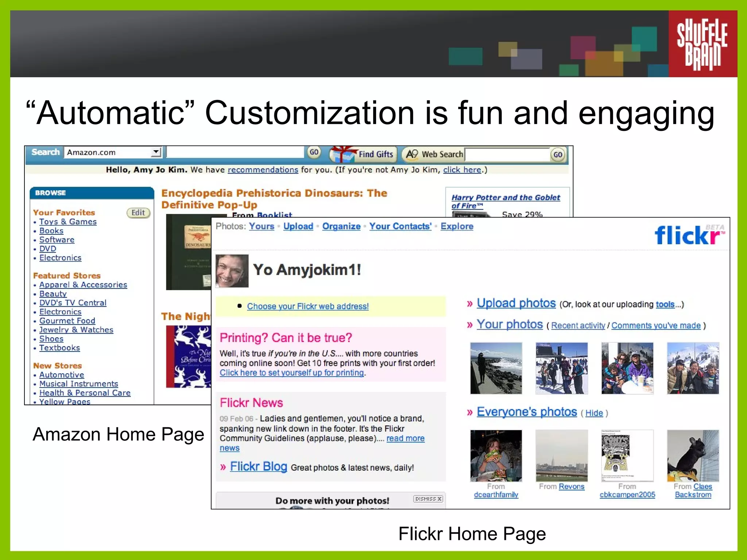Click the Amyjokim1 profile avatar photo
The image size is (747, 560).
point(232,271)
